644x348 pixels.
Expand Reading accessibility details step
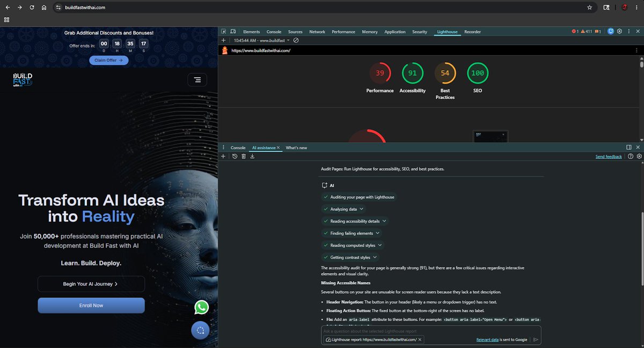355,221
